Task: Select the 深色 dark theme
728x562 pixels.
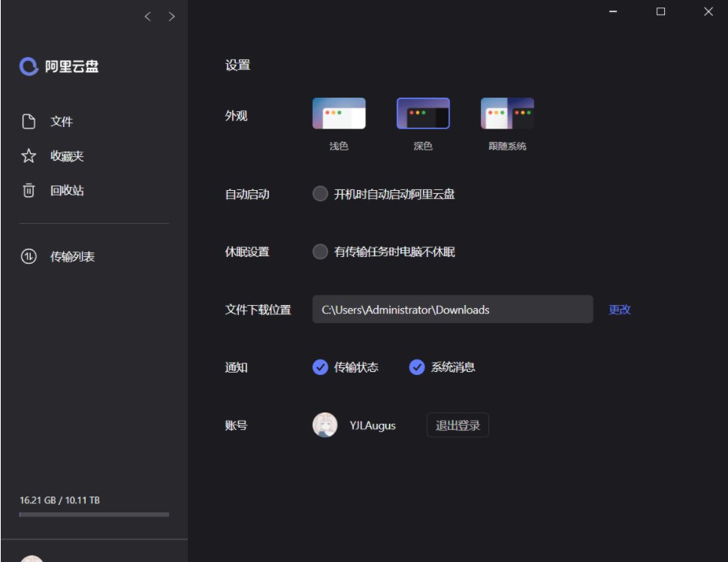Action: (x=422, y=113)
